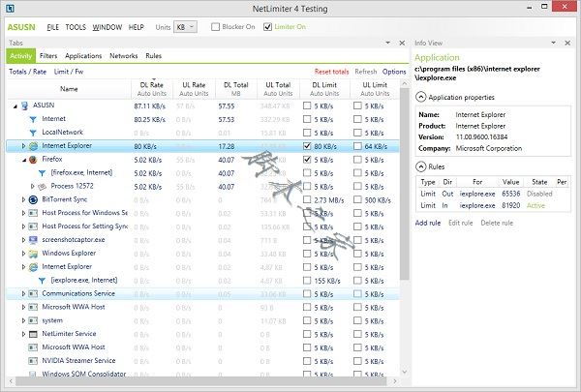Screen dimensions: 581x392
Task: Click the filter funnel icon beside LocalNetwork
Action: pyautogui.click(x=33, y=132)
